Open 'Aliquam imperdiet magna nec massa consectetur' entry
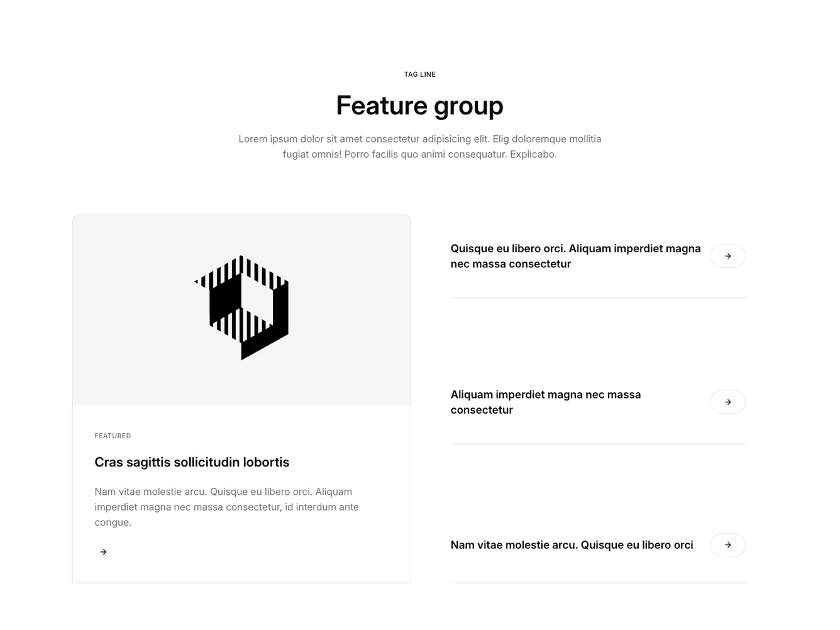The image size is (840, 630). click(545, 402)
